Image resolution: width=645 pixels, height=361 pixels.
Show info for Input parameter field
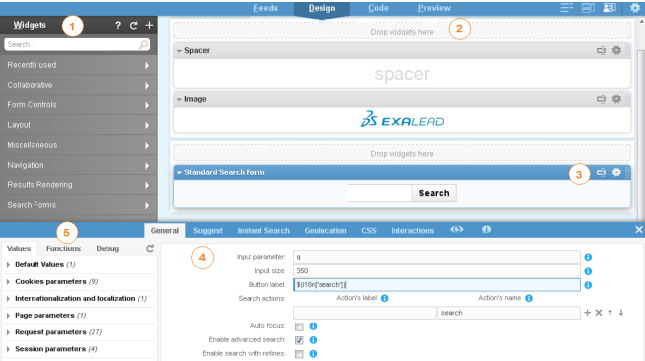588,257
